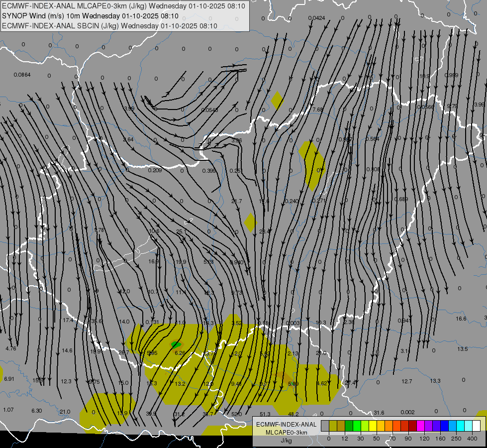Image resolution: width=487 pixels, height=448 pixels.
Task: Select the bright cyan legend swatch
Action: coord(461,426)
